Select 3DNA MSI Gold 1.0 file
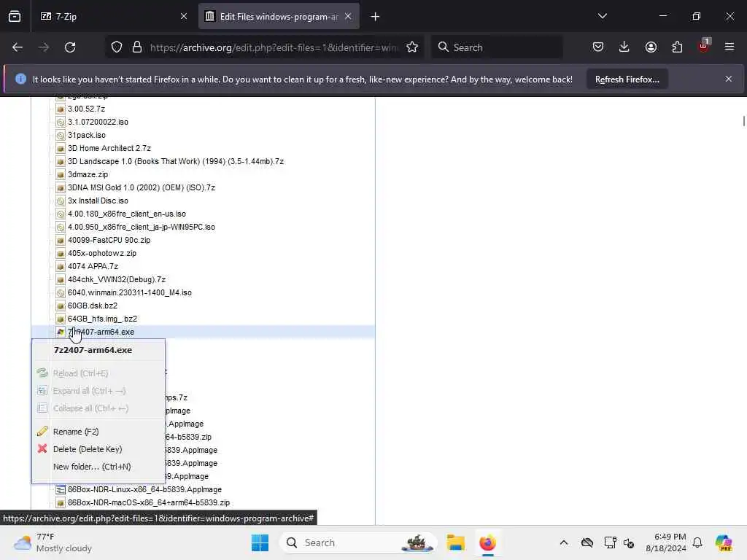The height and width of the screenshot is (560, 747). (141, 187)
